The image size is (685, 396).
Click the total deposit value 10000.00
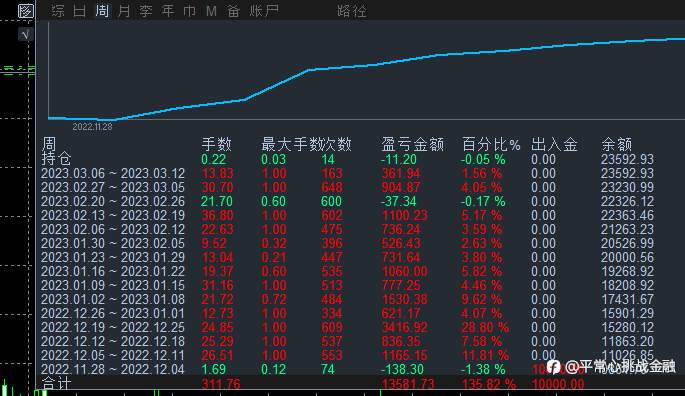click(558, 384)
